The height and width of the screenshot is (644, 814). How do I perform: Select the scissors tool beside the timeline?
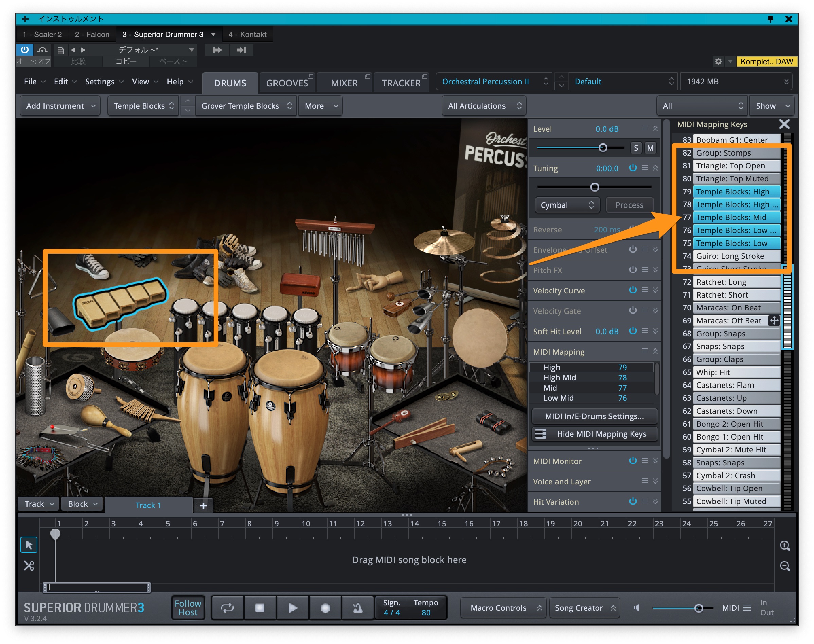29,566
